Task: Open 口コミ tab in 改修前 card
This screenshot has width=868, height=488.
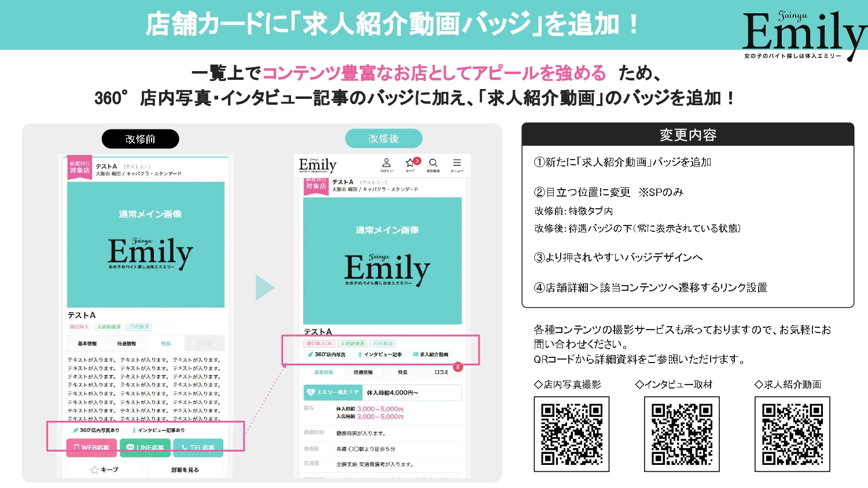Action: click(205, 343)
